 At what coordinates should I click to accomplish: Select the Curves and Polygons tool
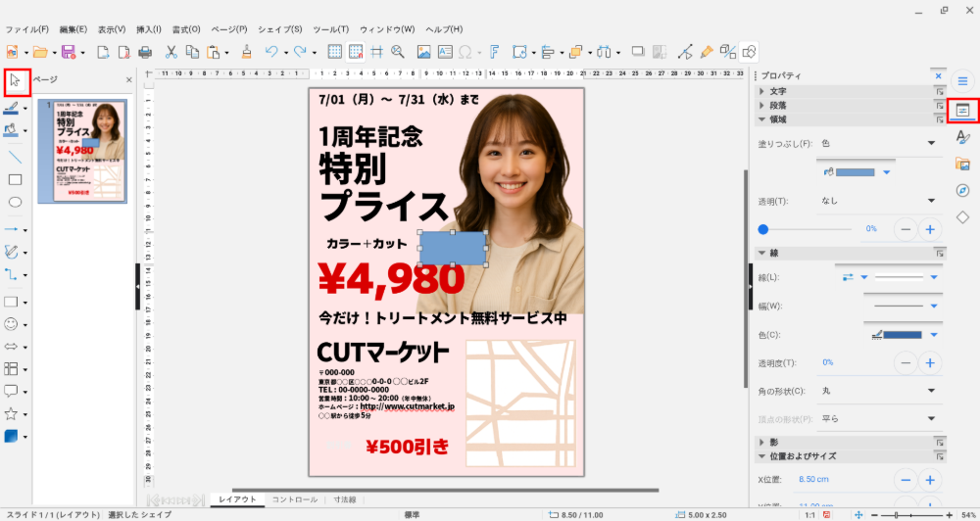(11, 253)
